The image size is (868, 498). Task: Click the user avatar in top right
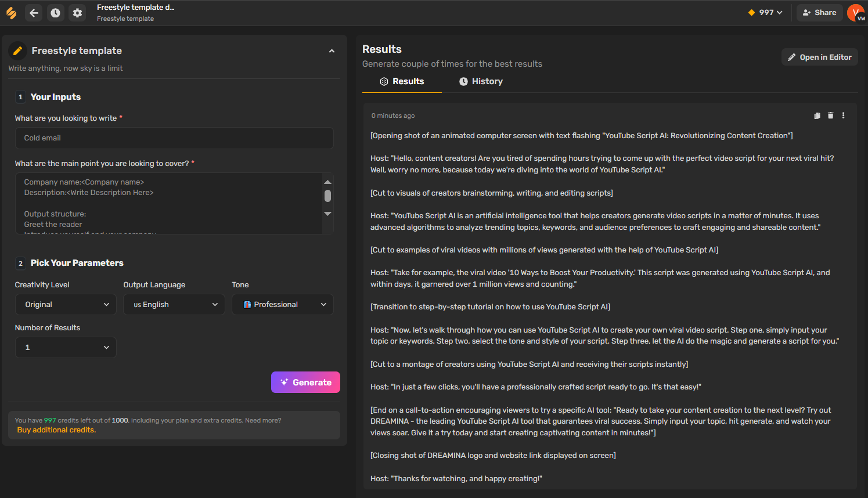[856, 13]
